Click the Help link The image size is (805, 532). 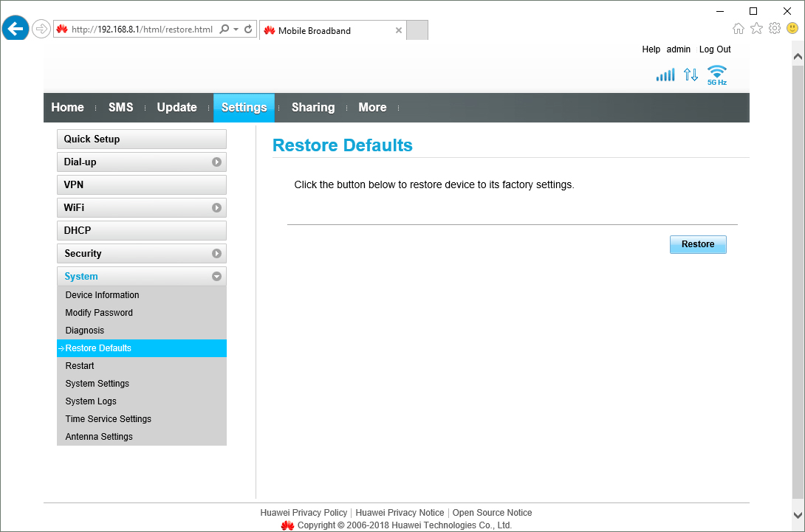[651, 49]
